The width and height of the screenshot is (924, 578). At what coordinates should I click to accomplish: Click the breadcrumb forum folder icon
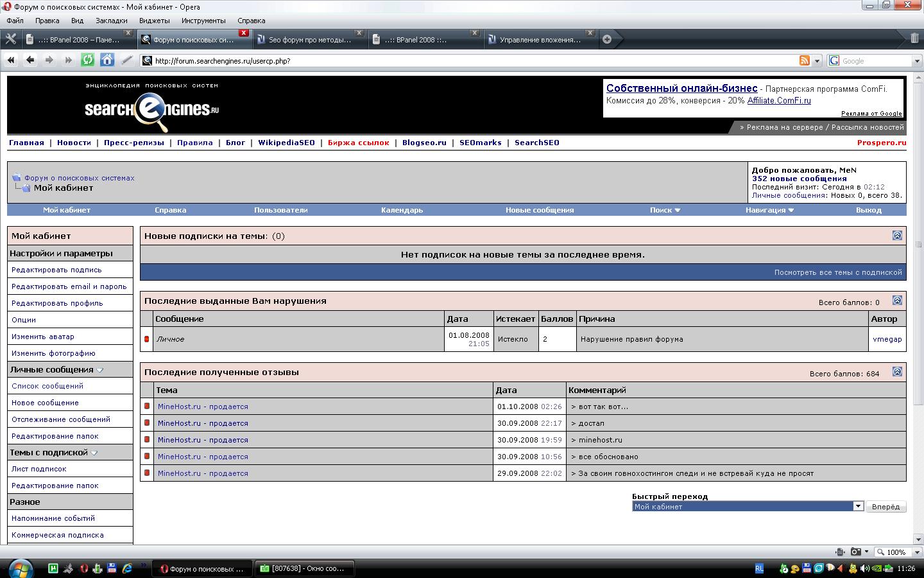coord(17,178)
